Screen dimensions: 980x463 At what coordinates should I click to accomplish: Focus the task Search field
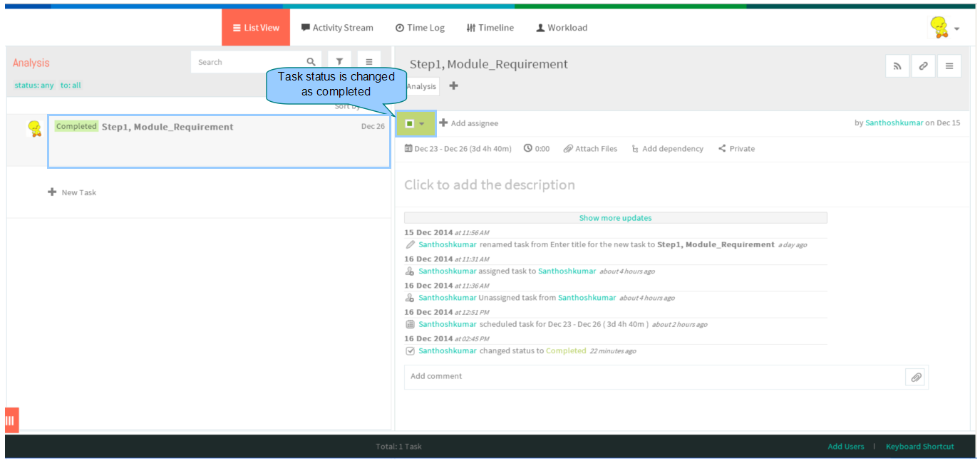(247, 62)
